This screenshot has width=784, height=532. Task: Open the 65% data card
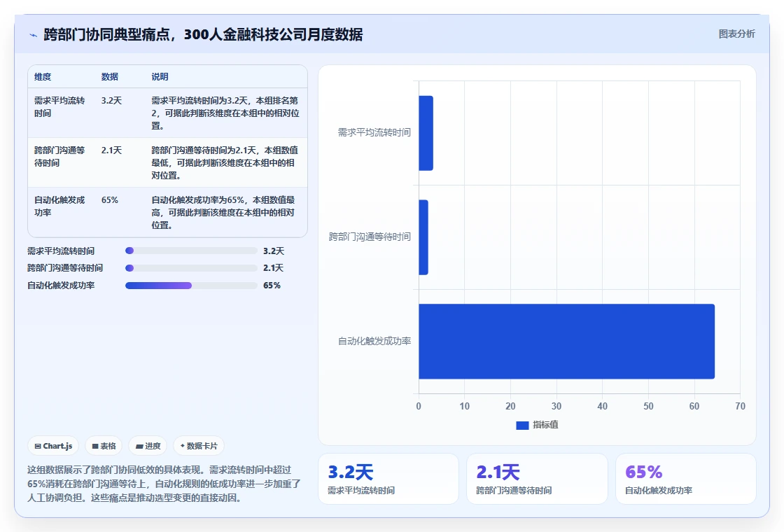coord(685,479)
